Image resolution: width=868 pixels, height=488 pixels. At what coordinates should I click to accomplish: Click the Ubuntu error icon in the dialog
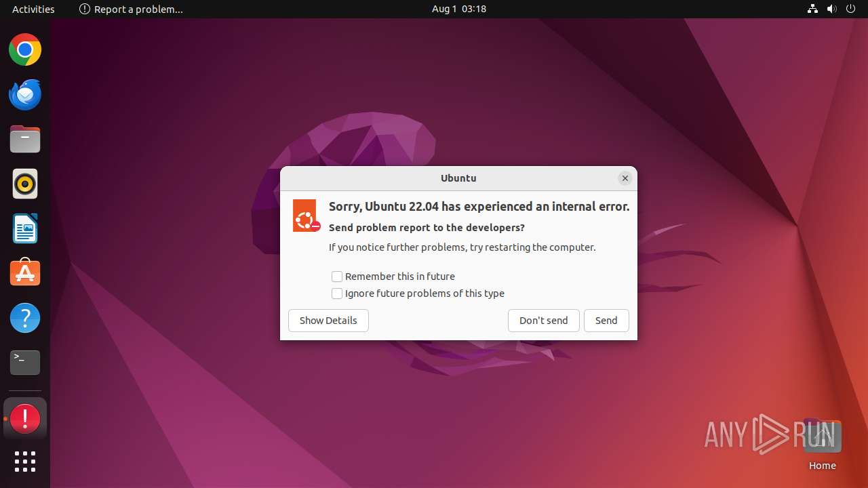pos(306,216)
